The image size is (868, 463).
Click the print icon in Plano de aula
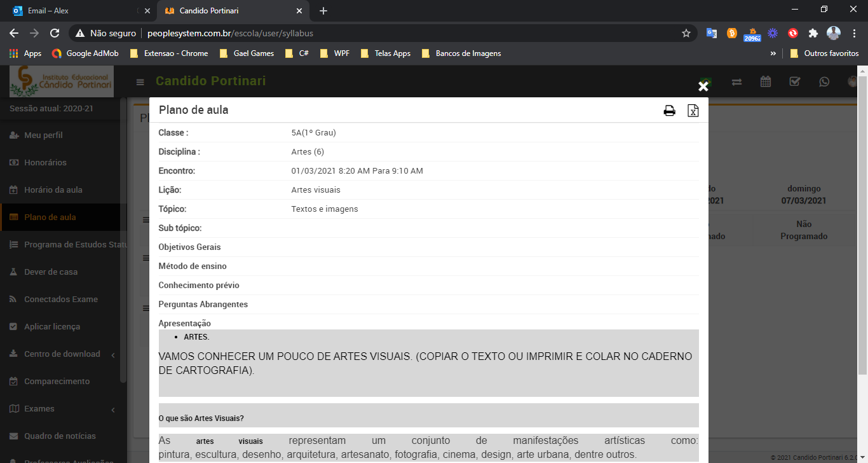click(669, 111)
